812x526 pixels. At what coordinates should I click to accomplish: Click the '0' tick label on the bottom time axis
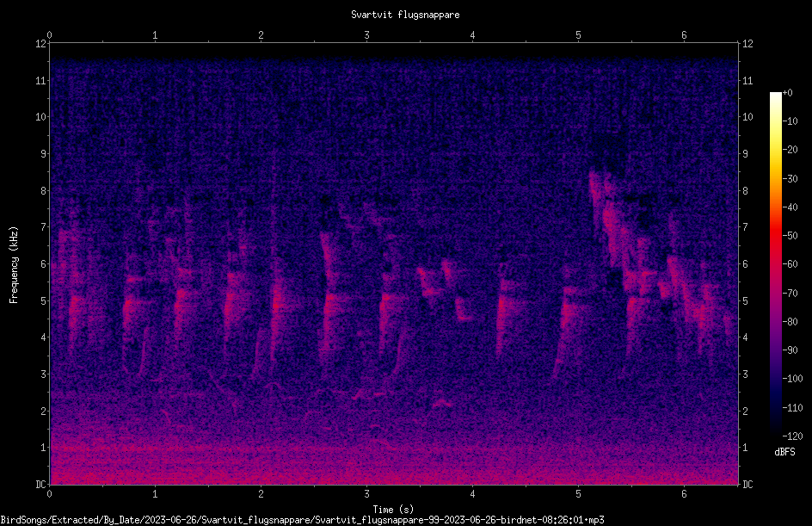pyautogui.click(x=50, y=494)
